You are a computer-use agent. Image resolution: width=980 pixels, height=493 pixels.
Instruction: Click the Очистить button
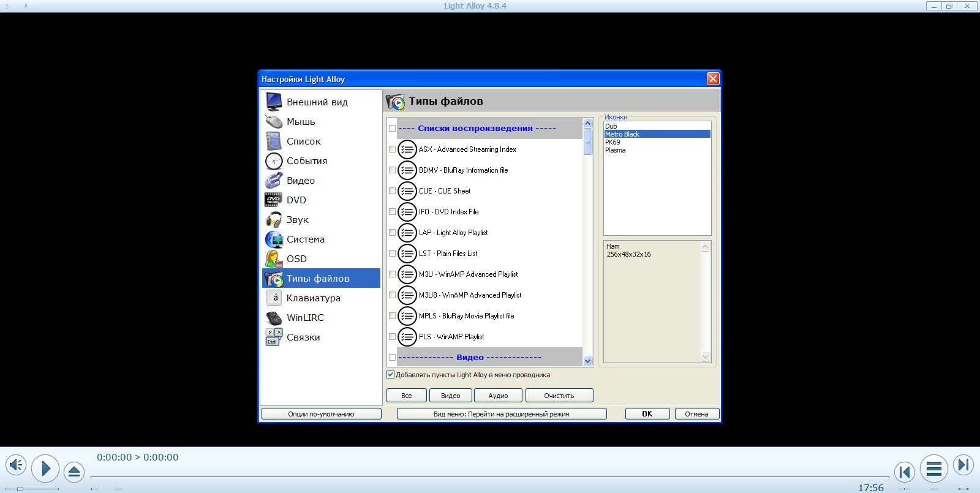click(559, 396)
